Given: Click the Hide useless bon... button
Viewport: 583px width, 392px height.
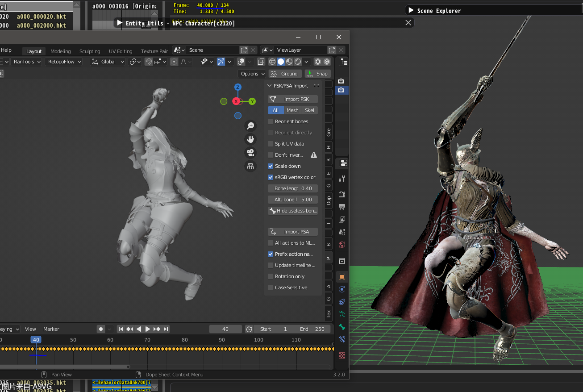Looking at the screenshot, I should 293,211.
